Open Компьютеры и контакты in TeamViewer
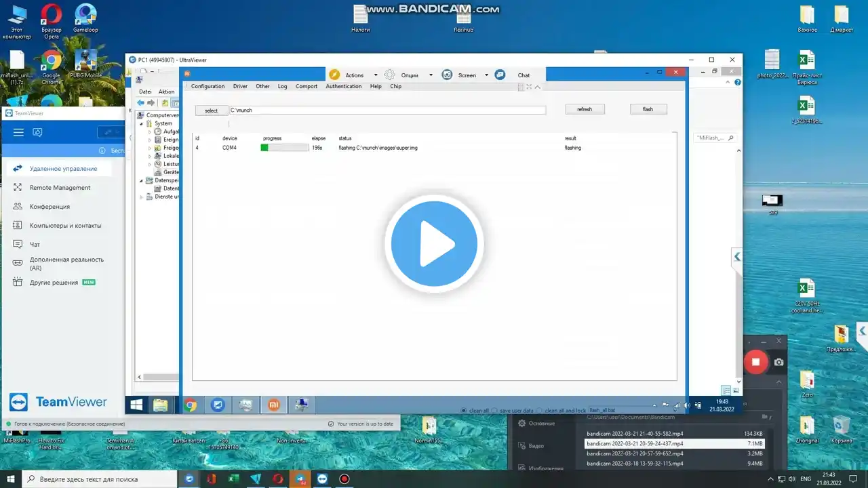This screenshot has width=868, height=488. click(x=65, y=226)
